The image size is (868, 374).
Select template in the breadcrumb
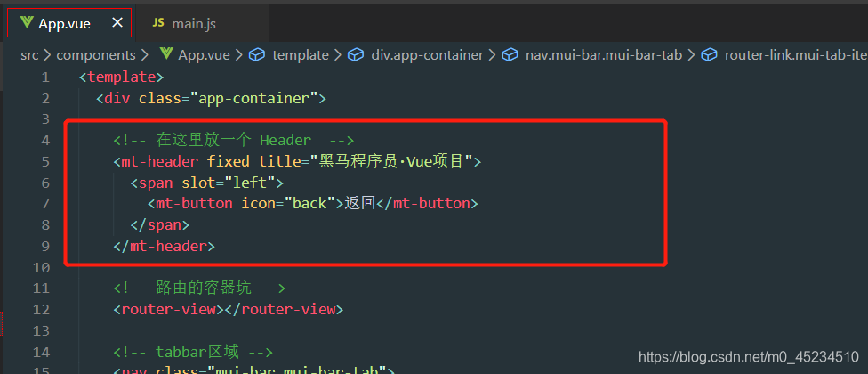(x=300, y=55)
